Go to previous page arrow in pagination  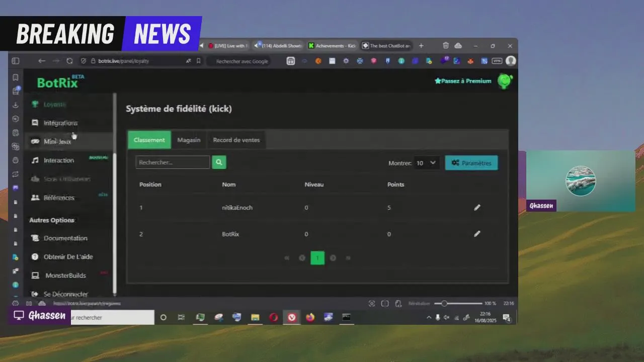302,258
